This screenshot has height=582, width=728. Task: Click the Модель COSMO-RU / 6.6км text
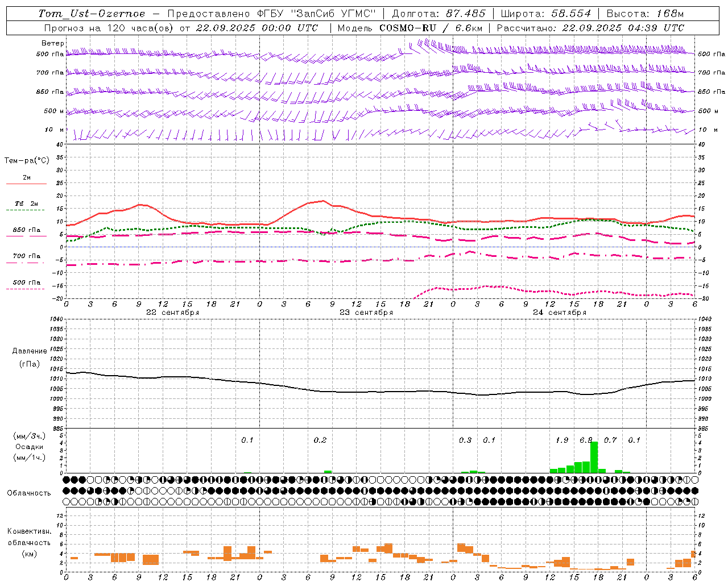click(409, 27)
